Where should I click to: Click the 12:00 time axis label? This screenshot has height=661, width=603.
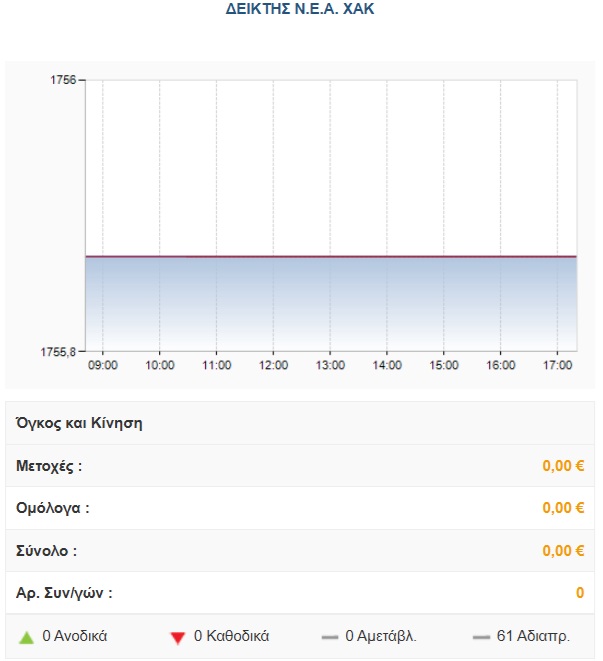[x=273, y=365]
